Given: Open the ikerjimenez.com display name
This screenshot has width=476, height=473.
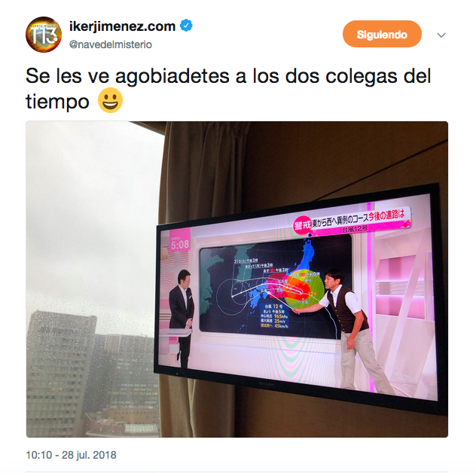Looking at the screenshot, I should (x=122, y=26).
